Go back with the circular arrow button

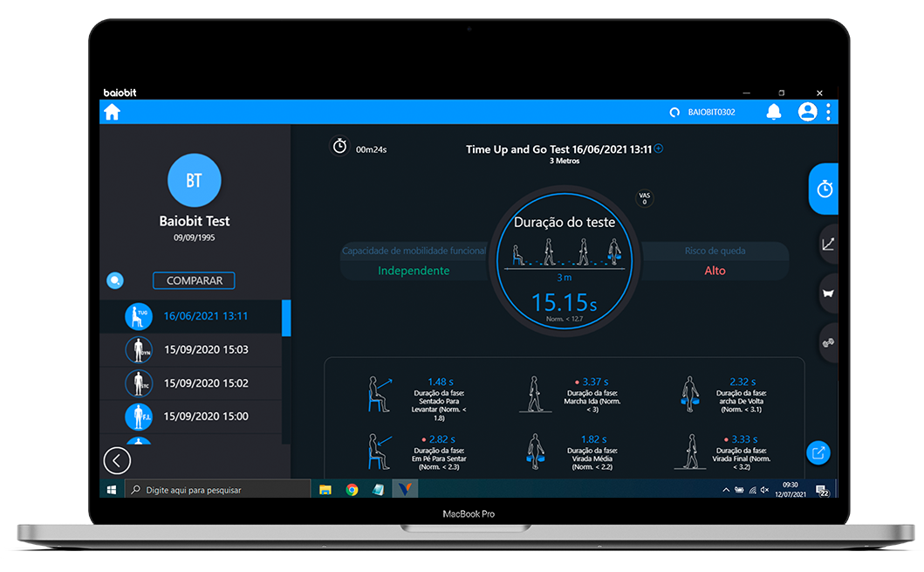point(117,460)
